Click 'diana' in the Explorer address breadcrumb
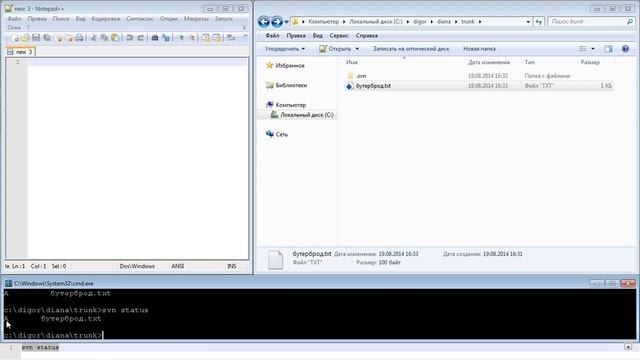Screen dimensions: 640x360 click(444, 22)
